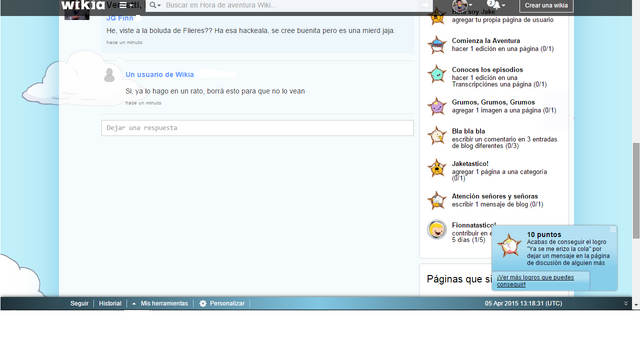Open ¡Ver más logros que puedes conseguir! link

click(535, 281)
